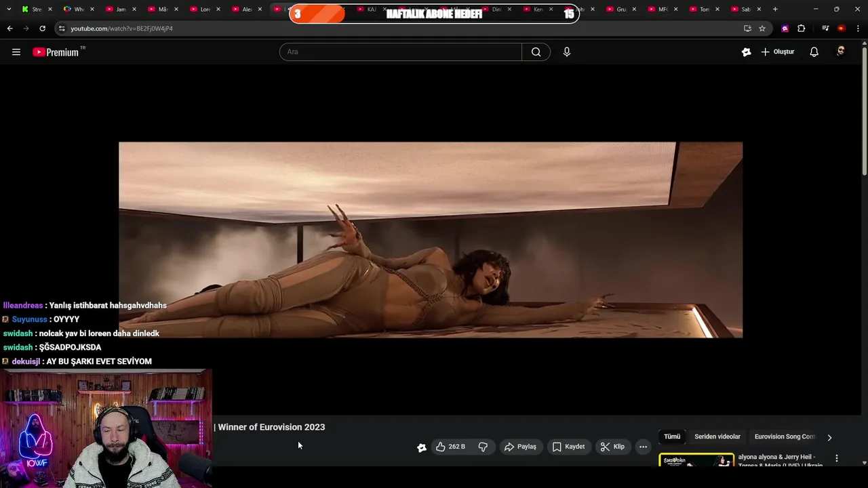Close the Ale browser tab
This screenshot has width=868, height=488.
point(260,9)
